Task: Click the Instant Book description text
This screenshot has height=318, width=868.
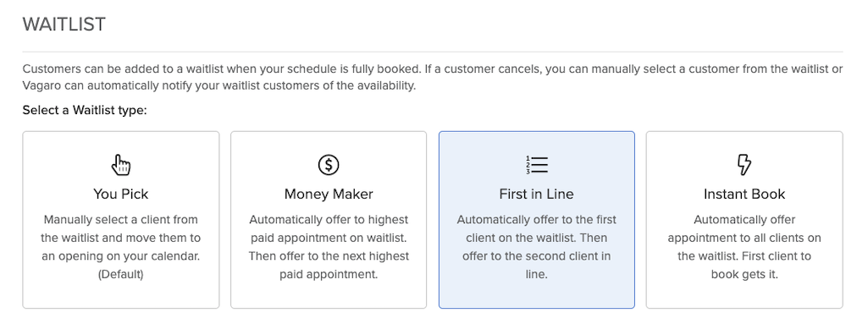Action: [x=744, y=247]
